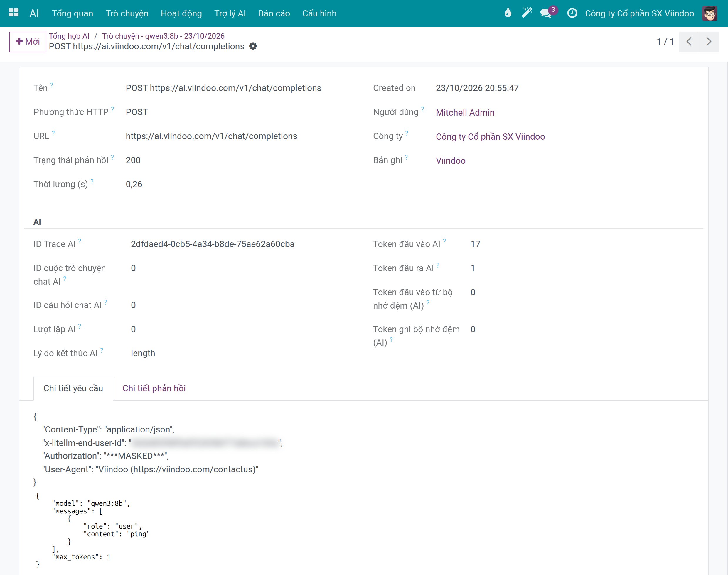This screenshot has width=728, height=575.
Task: Open the Tổng quan menu
Action: (73, 13)
